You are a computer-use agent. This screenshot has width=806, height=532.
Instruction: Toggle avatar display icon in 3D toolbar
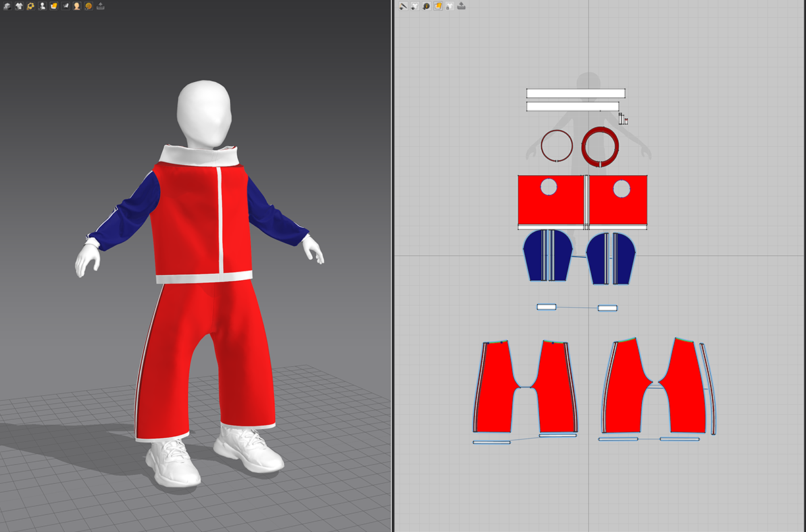click(x=42, y=6)
